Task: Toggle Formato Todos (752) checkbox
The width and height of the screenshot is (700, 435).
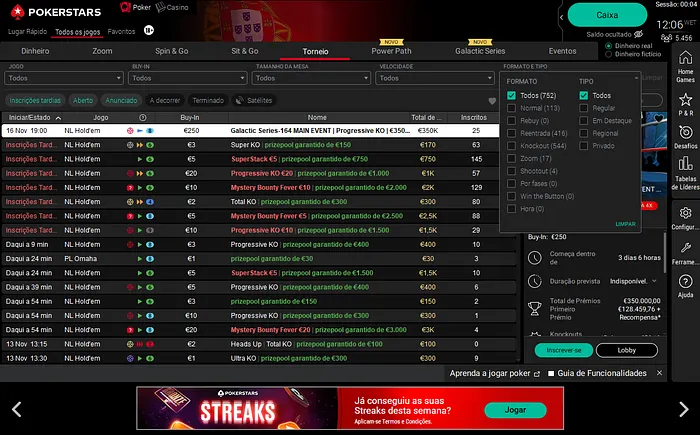Action: point(512,96)
